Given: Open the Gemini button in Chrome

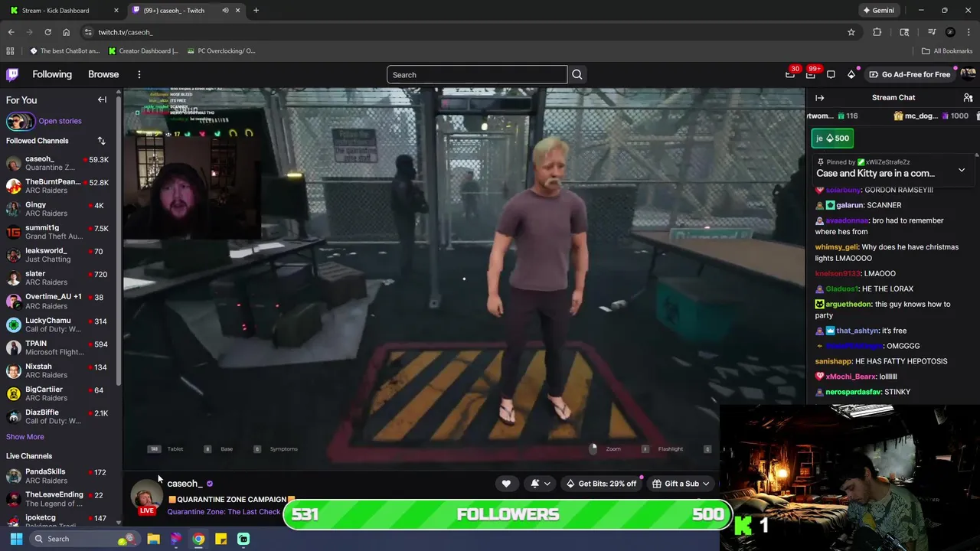Looking at the screenshot, I should pos(877,11).
